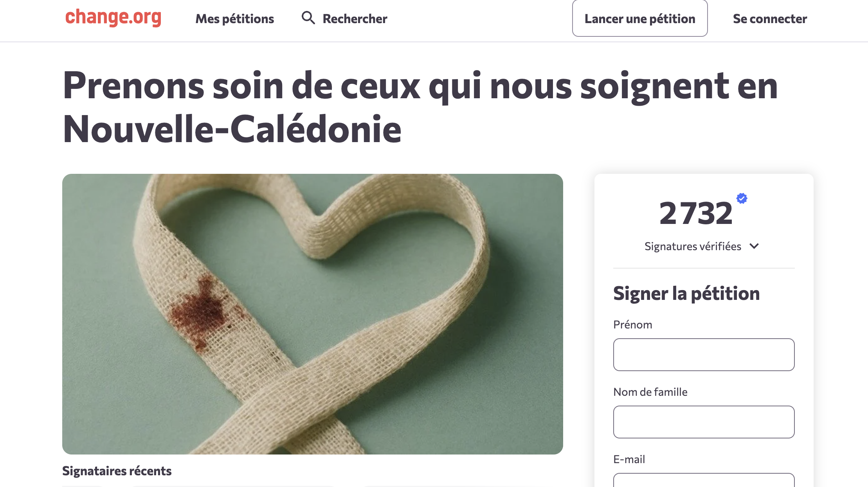Screen dimensions: 868x487
Task: Click the Nom de famille label
Action: [x=650, y=392]
